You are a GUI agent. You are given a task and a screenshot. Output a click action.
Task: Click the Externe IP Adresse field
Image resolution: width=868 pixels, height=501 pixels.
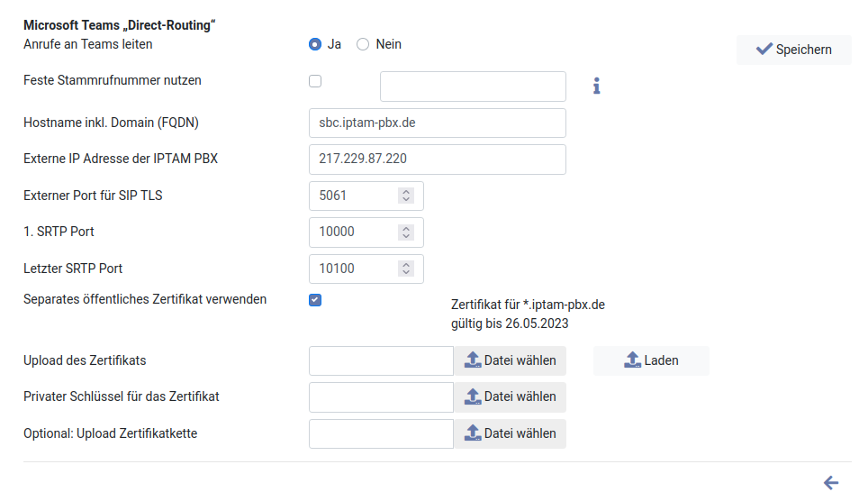click(437, 159)
